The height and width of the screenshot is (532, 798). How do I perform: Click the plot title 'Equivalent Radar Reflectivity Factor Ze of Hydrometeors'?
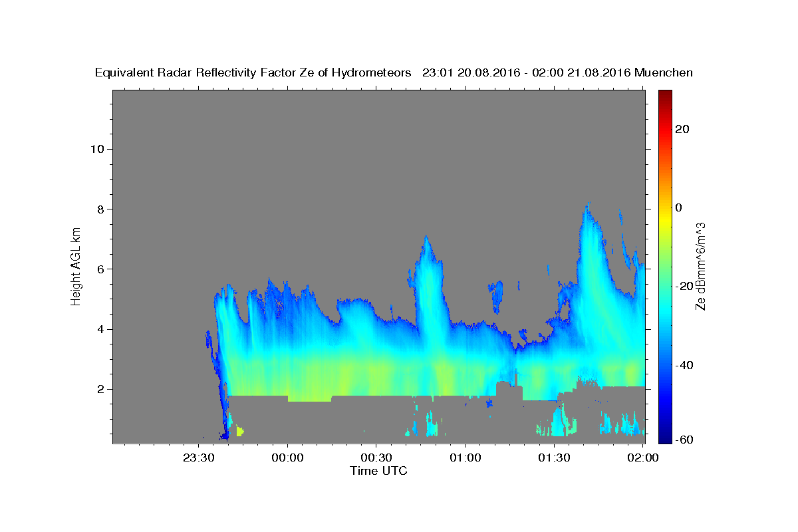coord(253,73)
